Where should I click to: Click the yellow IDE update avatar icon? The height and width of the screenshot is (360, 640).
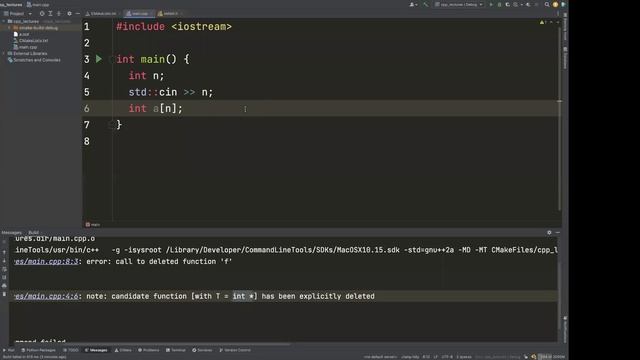(556, 4)
